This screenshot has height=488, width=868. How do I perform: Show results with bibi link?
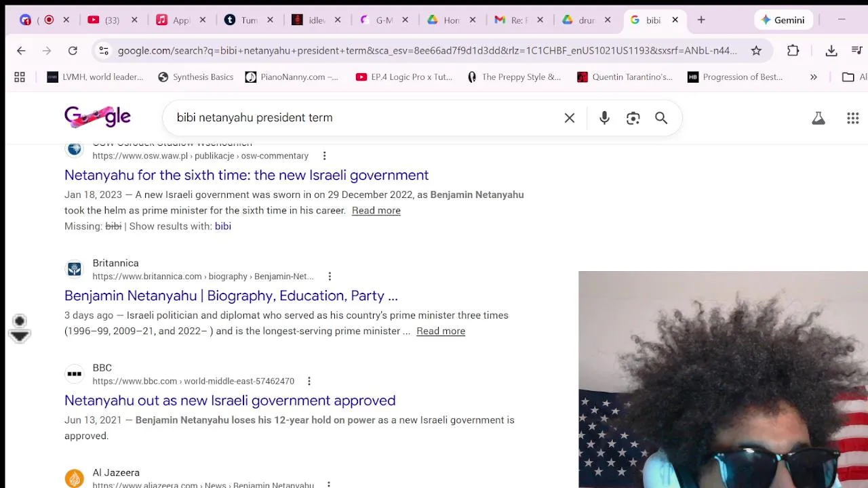pyautogui.click(x=223, y=226)
